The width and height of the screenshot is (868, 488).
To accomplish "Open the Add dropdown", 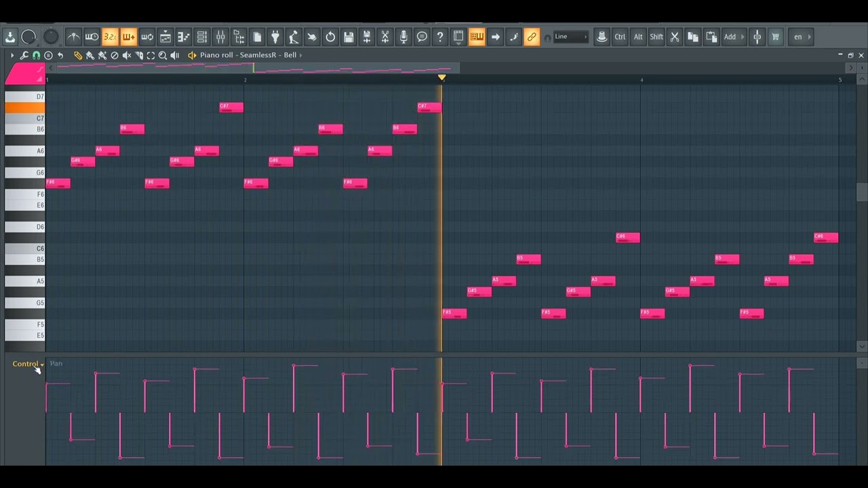I will (x=734, y=37).
